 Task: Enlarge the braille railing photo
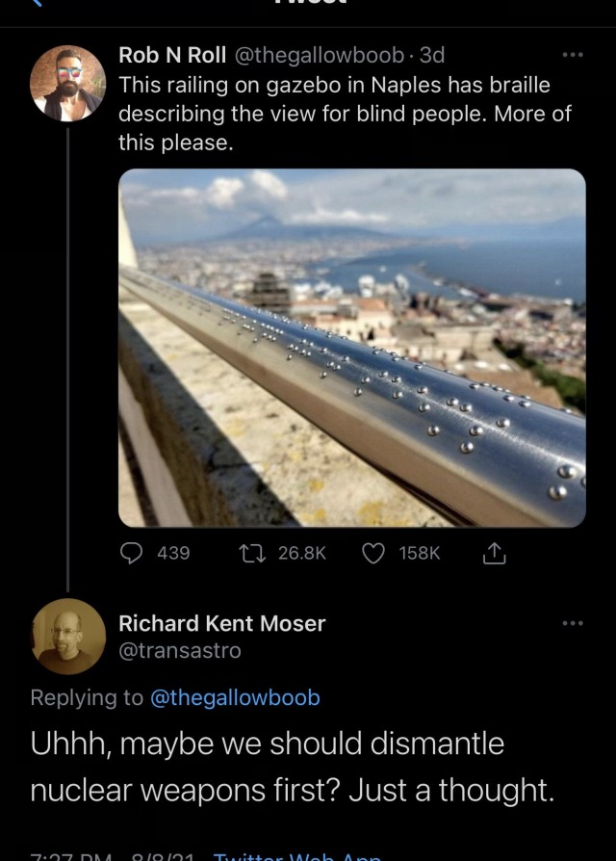click(x=351, y=347)
